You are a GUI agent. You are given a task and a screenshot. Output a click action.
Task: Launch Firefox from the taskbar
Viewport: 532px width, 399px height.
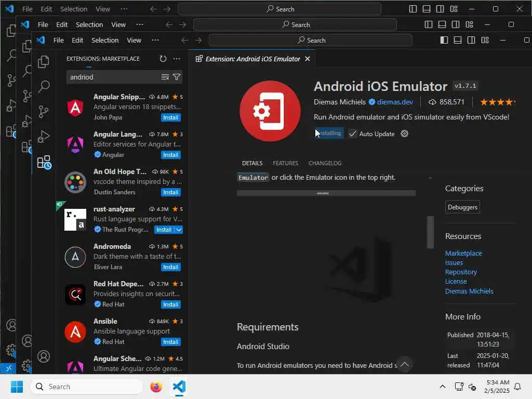(x=156, y=387)
